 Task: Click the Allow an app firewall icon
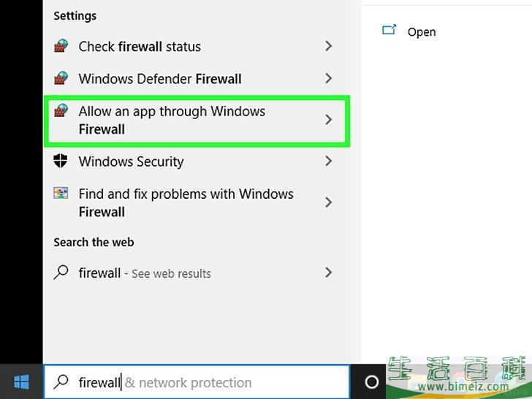tap(61, 111)
